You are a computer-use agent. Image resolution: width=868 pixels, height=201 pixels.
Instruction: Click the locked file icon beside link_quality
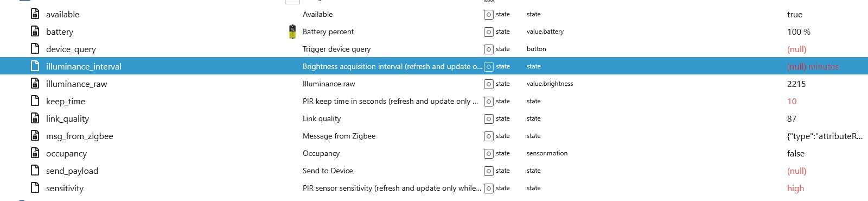35,118
